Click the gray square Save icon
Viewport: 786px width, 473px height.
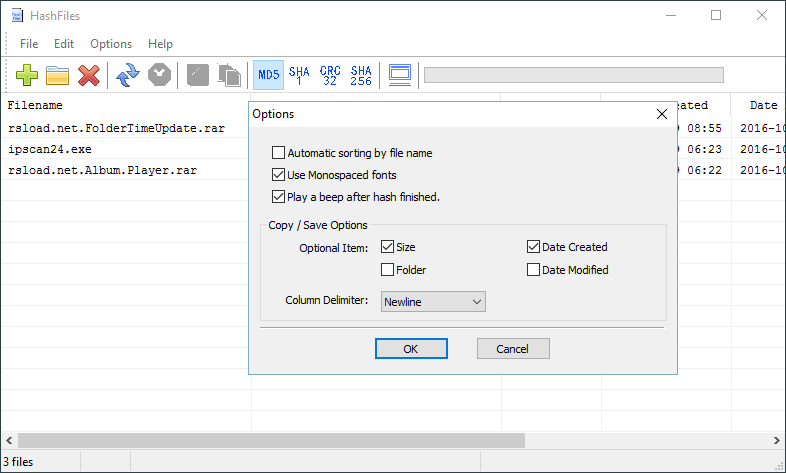click(198, 75)
